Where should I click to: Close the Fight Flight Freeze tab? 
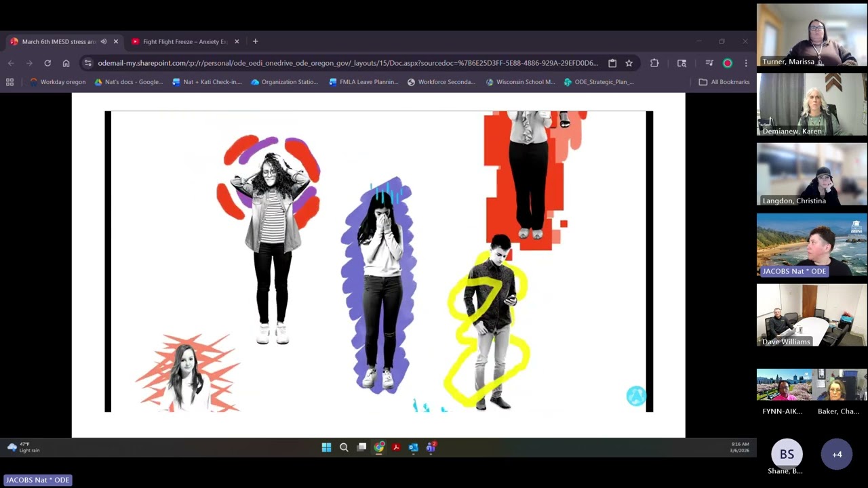(237, 41)
